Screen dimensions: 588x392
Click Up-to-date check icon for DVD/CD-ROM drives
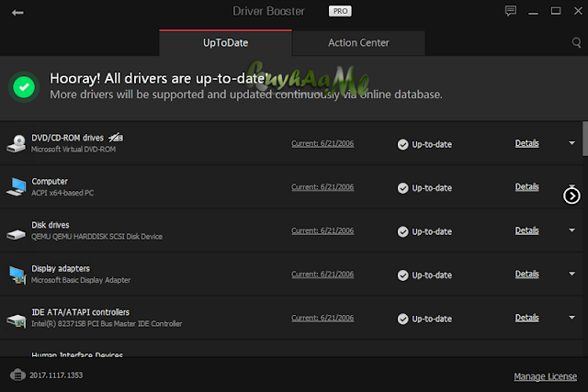[x=402, y=144]
